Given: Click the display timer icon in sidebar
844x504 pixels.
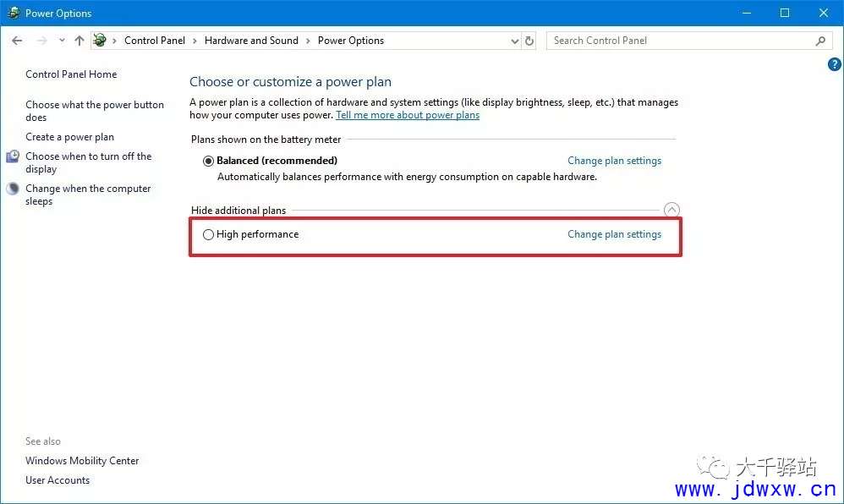Looking at the screenshot, I should click(13, 156).
